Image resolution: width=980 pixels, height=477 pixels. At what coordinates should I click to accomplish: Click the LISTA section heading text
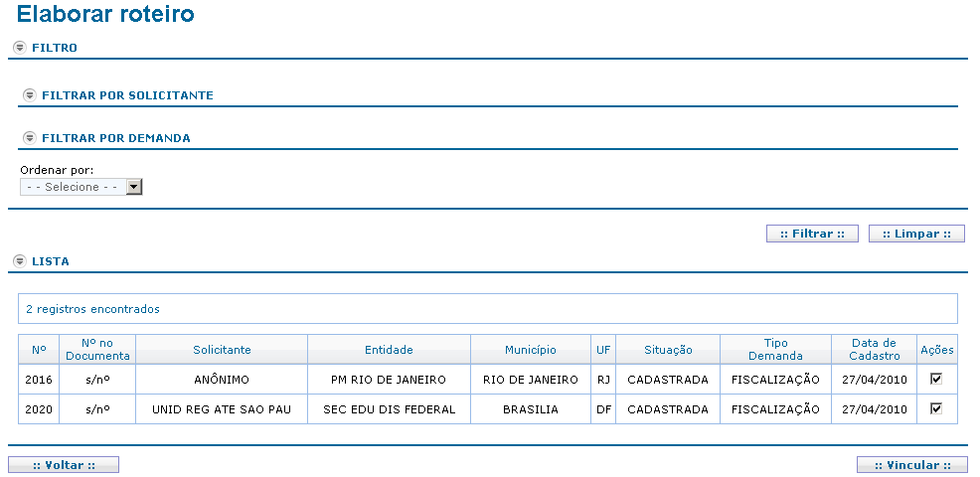[x=51, y=261]
